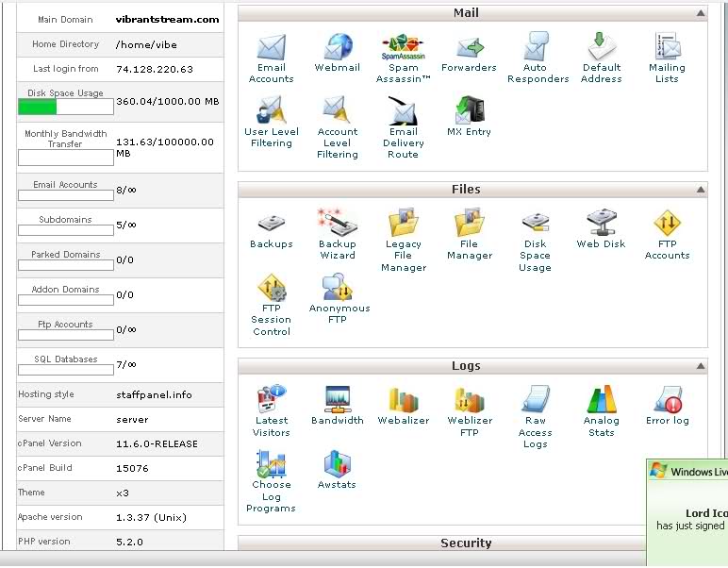Viewport: 728px width, 568px height.
Task: Start the Backup Wizard
Action: pyautogui.click(x=337, y=224)
